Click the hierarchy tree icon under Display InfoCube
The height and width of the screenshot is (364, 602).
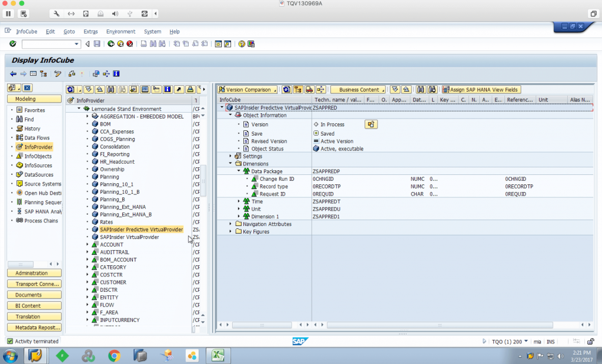click(44, 73)
